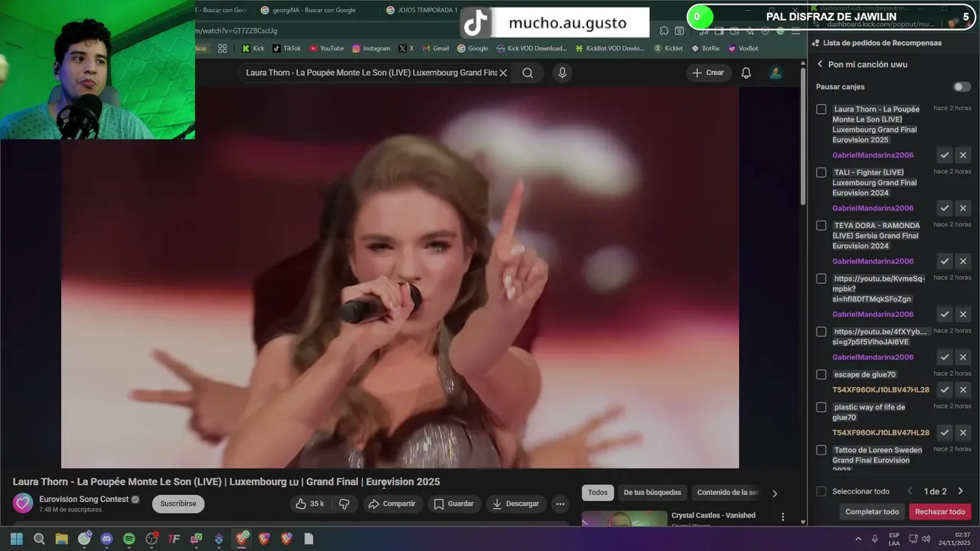Approve escape de glue70 request checkmark
This screenshot has width=980, height=551.
pos(945,390)
